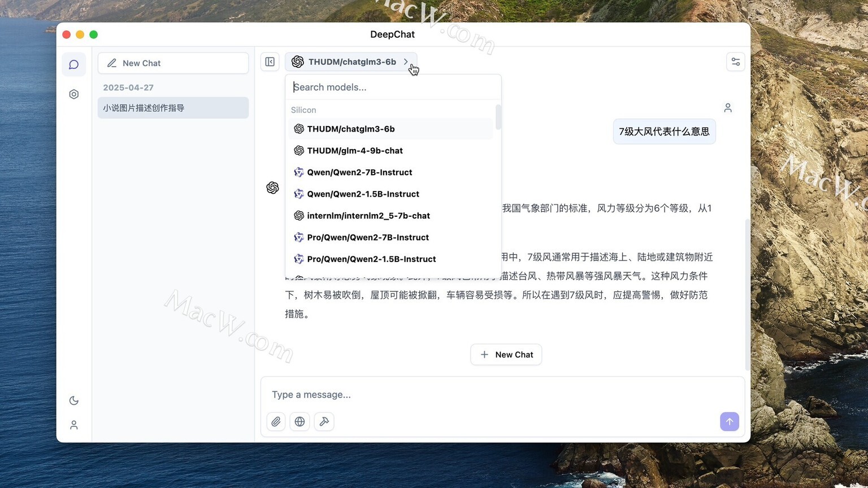
Task: Select THUDM/glm-4-9b-chat model
Action: coord(390,150)
